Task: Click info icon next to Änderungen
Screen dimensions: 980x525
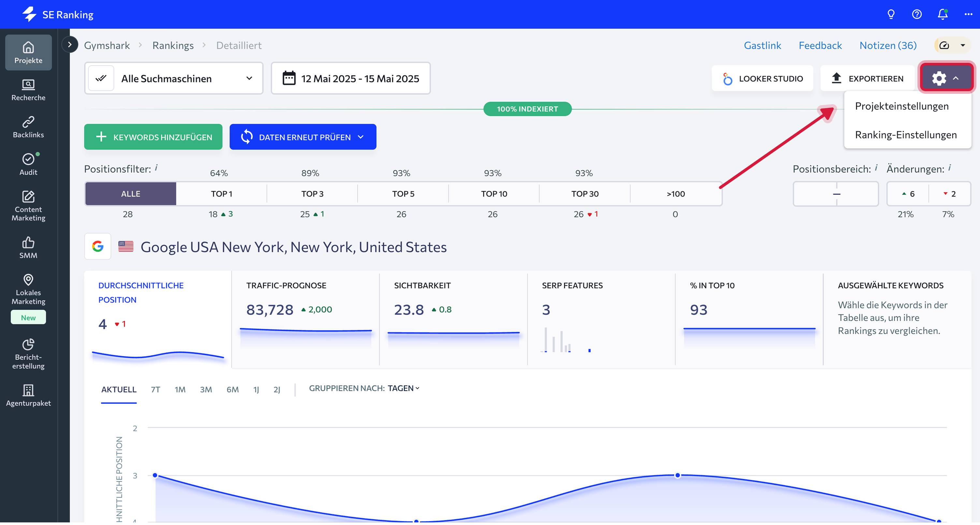Action: tap(950, 168)
